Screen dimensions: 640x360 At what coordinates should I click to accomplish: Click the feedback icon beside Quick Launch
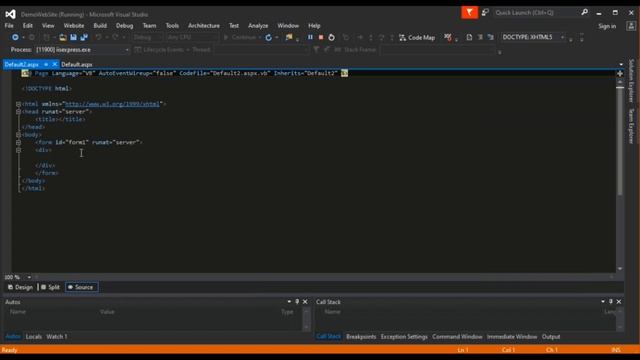tap(485, 13)
